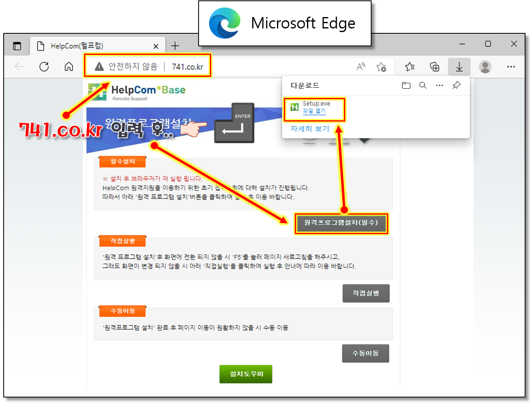
Task: Open the Edge settings and more menu
Action: 511,67
